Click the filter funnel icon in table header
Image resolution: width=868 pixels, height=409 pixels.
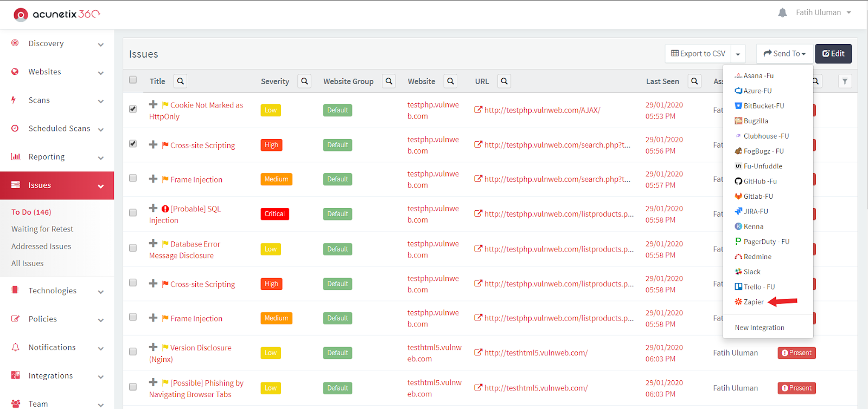pos(845,81)
